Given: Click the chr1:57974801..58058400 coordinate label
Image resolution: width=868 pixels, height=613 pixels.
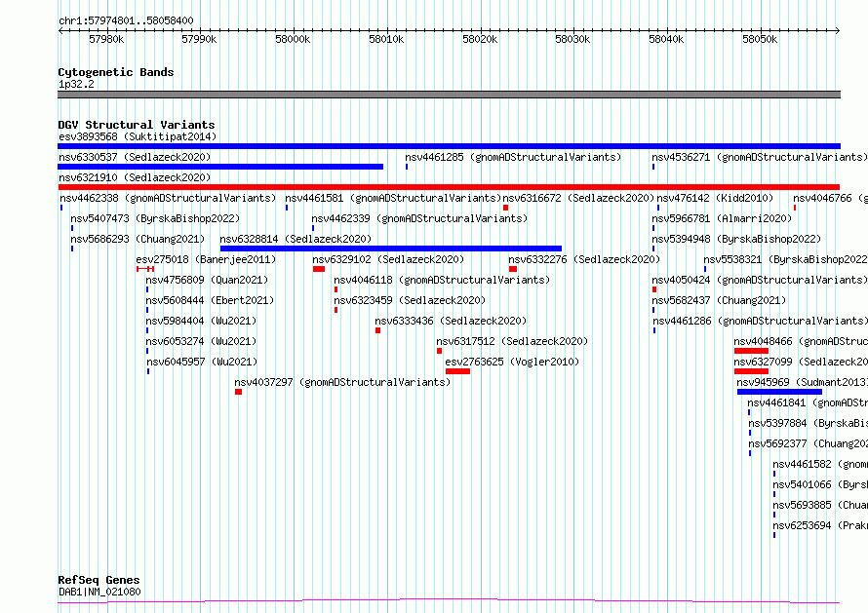Looking at the screenshot, I should coord(126,21).
